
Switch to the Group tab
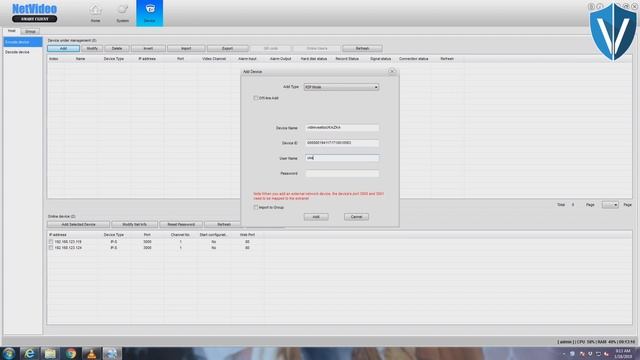point(30,31)
